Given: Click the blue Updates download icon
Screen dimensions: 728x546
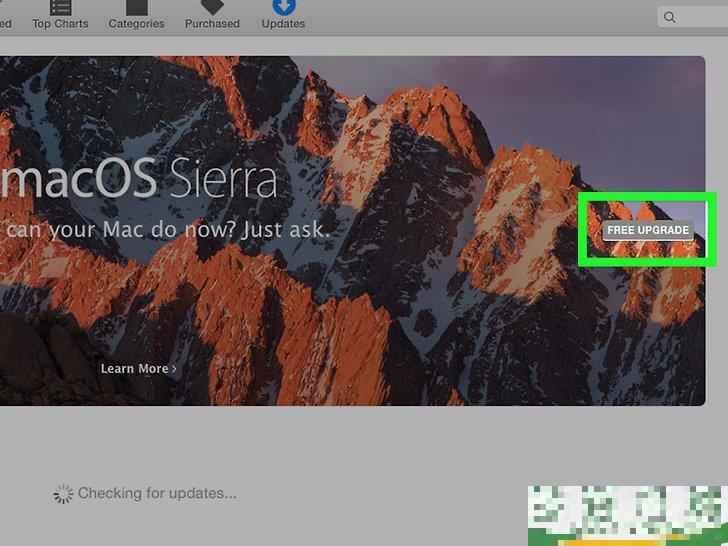Looking at the screenshot, I should tap(283, 6).
